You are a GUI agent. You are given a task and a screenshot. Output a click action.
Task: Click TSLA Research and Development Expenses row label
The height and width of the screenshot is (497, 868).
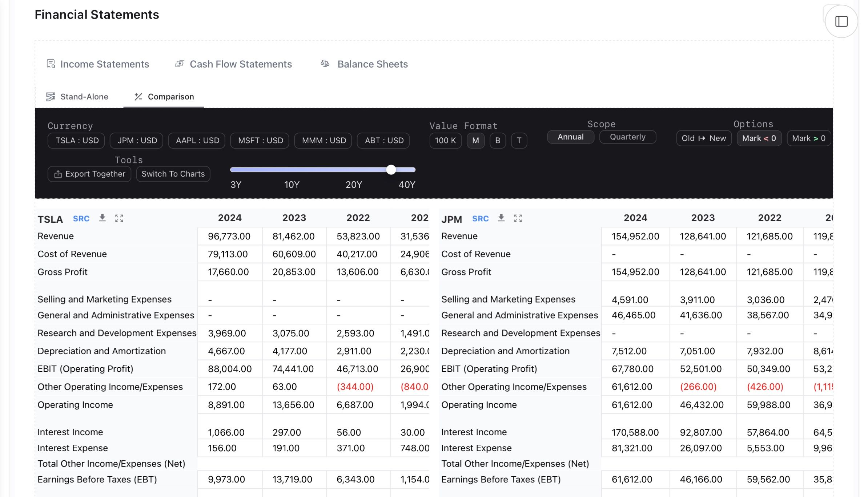tap(117, 333)
